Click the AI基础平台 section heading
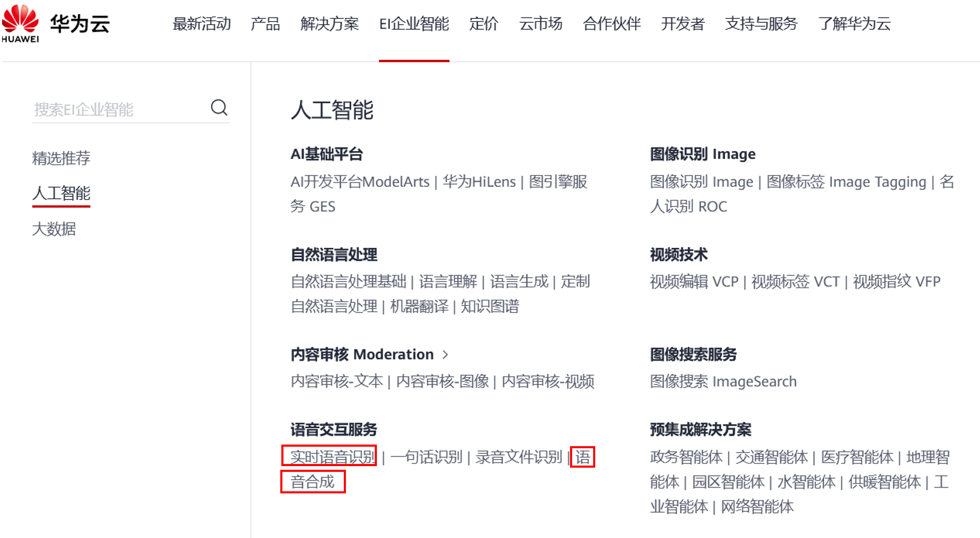Image resolution: width=980 pixels, height=538 pixels. click(327, 154)
